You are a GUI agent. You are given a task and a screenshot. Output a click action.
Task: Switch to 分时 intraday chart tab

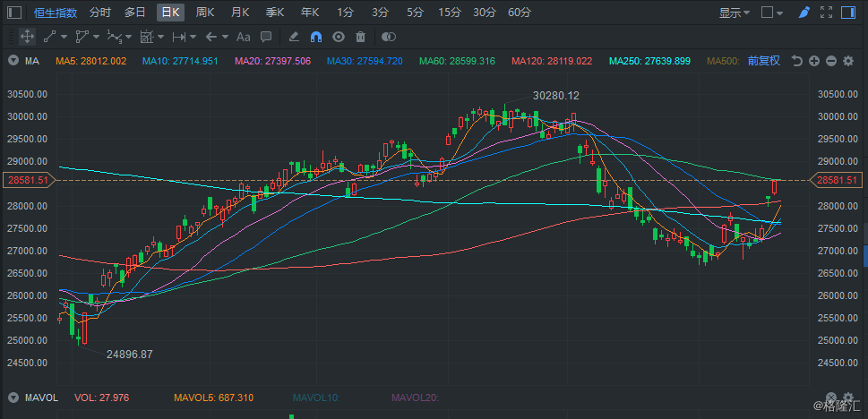100,13
